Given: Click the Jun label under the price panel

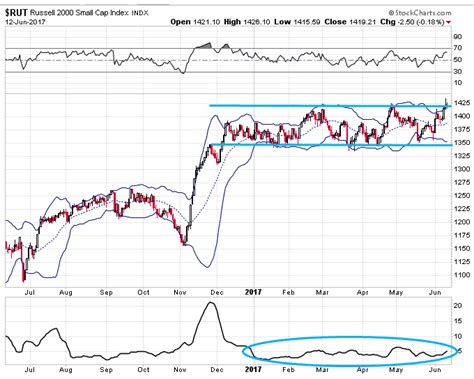Looking at the screenshot, I should click(x=435, y=292).
